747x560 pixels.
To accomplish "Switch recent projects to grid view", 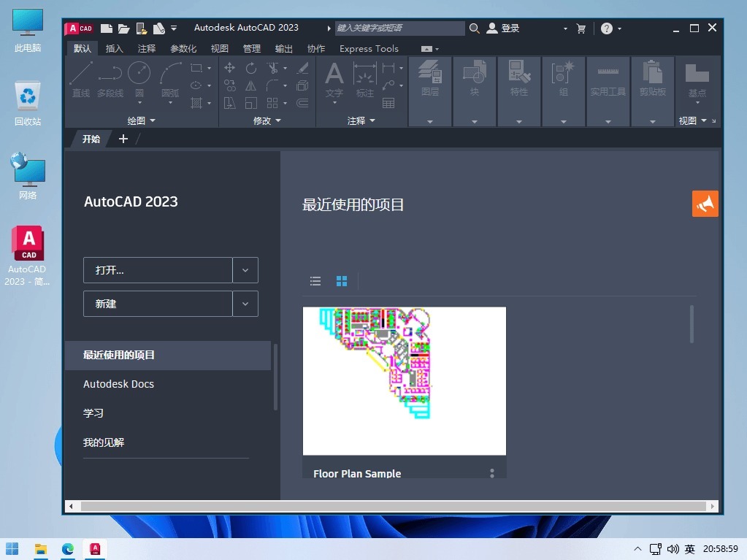I will pos(341,280).
